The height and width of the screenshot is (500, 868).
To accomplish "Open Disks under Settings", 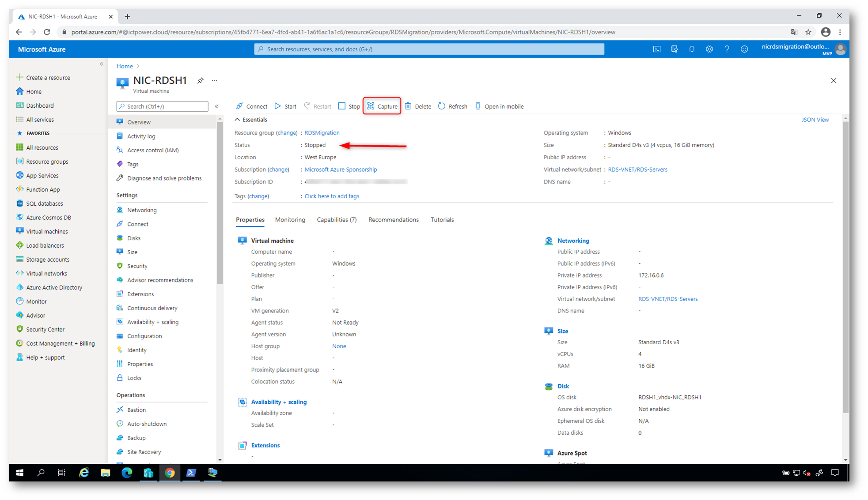I will click(133, 238).
